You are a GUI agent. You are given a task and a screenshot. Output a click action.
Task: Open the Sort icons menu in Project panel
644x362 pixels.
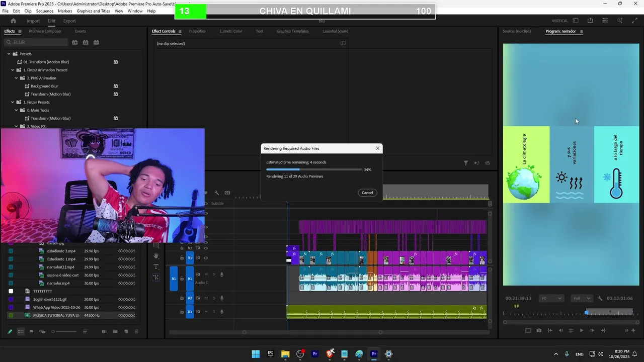(x=85, y=331)
